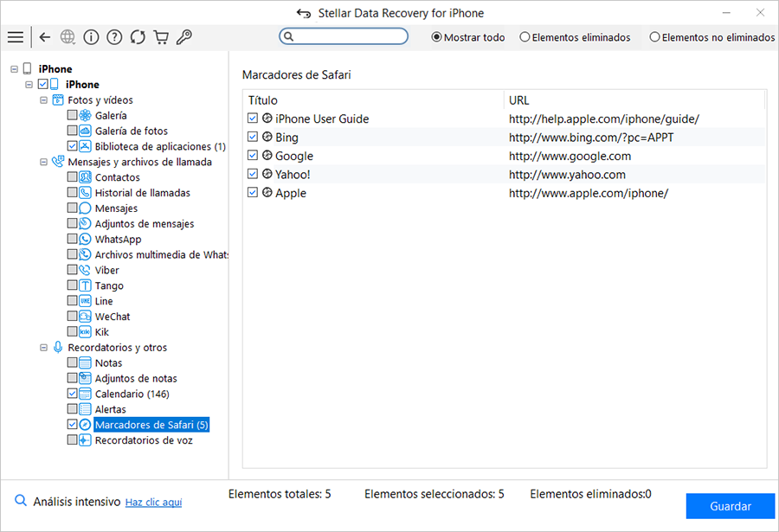Click in the search input field
The width and height of the screenshot is (779, 532).
(344, 36)
